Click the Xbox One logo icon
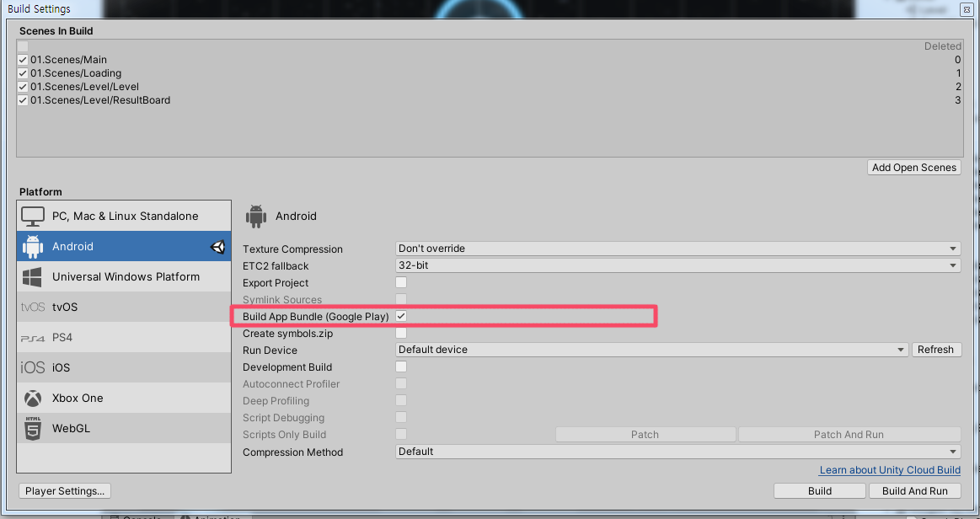This screenshot has height=519, width=980. tap(33, 399)
